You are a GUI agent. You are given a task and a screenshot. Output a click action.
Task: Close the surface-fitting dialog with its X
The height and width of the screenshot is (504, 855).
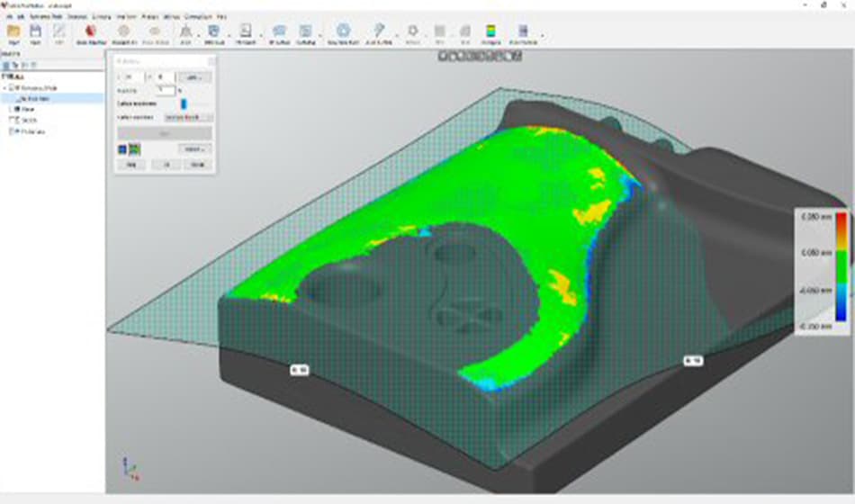(211, 61)
